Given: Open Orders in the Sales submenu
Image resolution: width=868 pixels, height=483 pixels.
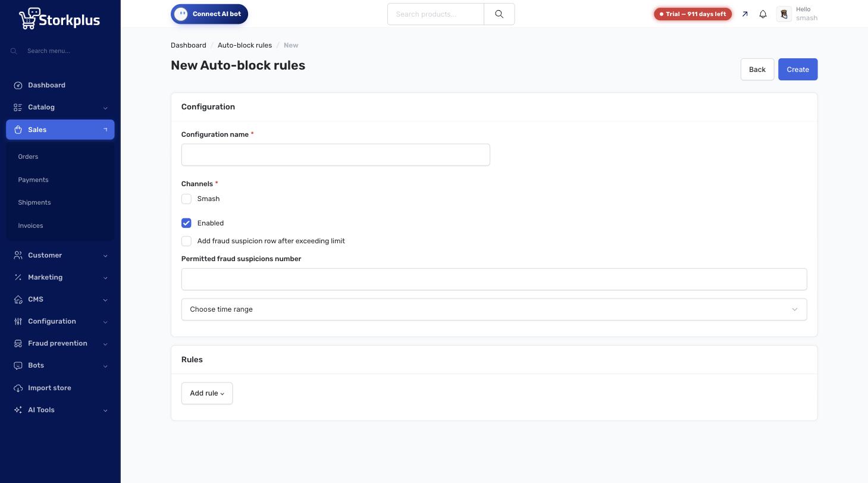Looking at the screenshot, I should (28, 156).
